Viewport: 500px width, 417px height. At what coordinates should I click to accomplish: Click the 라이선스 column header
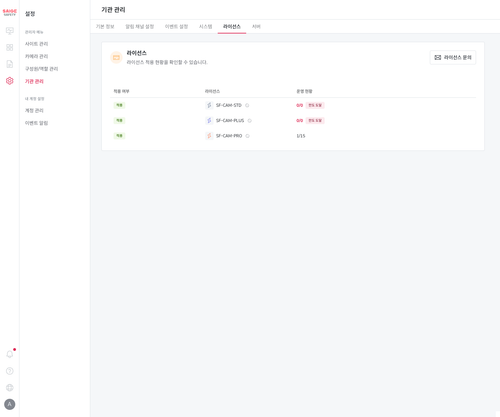(x=212, y=91)
